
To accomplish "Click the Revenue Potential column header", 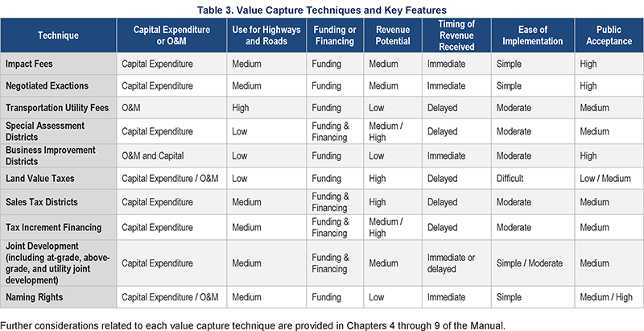I will (393, 35).
